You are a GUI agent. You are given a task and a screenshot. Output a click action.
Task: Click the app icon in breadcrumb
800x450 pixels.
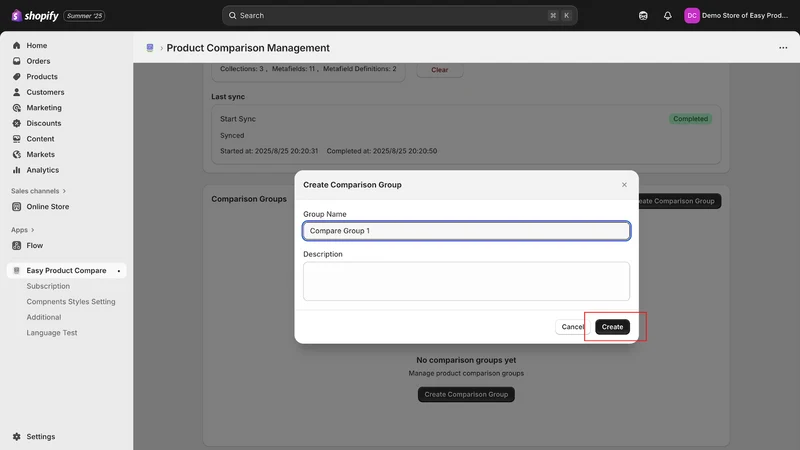click(x=150, y=48)
